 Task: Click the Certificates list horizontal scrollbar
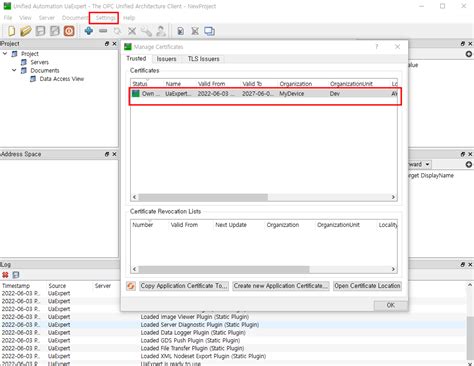pos(264,197)
